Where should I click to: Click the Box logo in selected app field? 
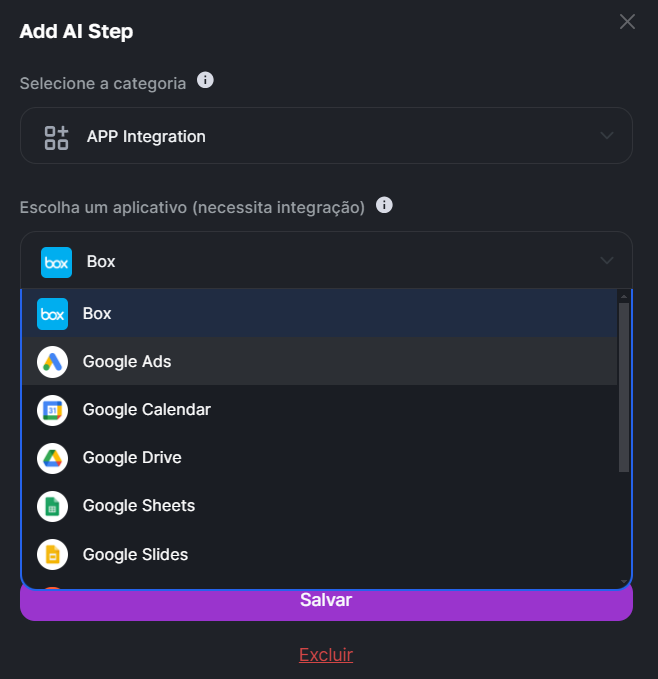56,262
